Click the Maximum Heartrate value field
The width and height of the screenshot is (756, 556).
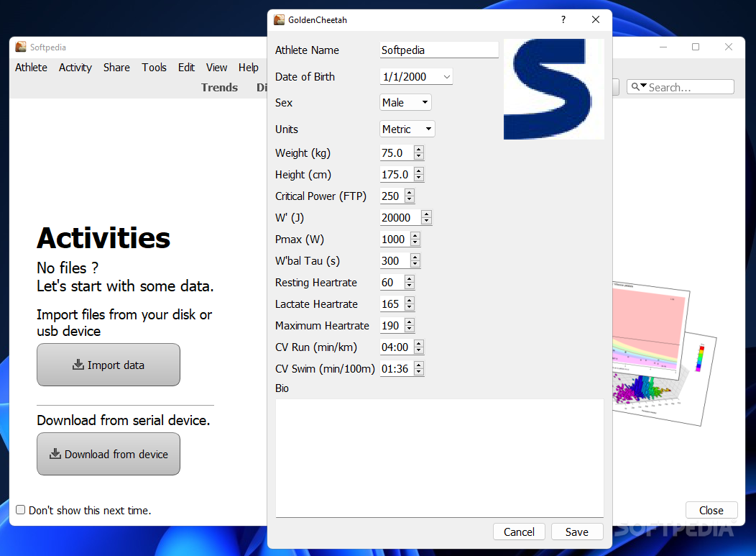[392, 326]
